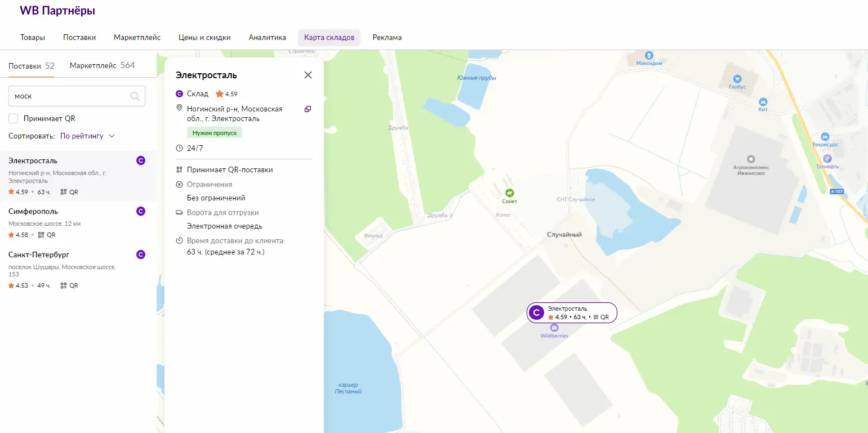Click the Электронная очередь text
The height and width of the screenshot is (433, 868).
click(225, 226)
